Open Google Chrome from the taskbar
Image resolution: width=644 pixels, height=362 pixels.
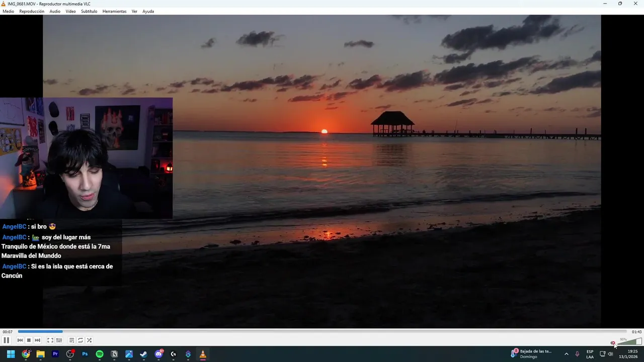tap(26, 354)
